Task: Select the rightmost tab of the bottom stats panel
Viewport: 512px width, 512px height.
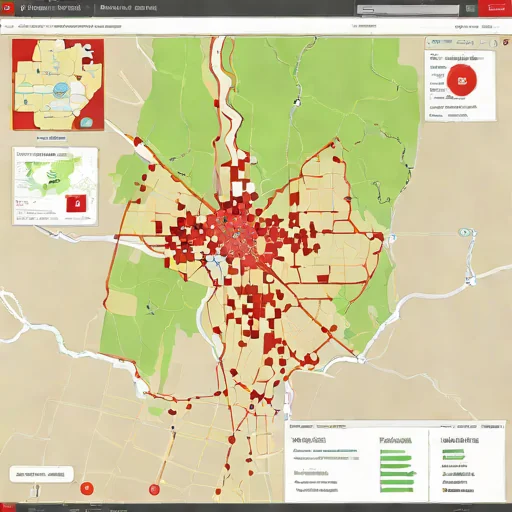Action: pyautogui.click(x=492, y=426)
